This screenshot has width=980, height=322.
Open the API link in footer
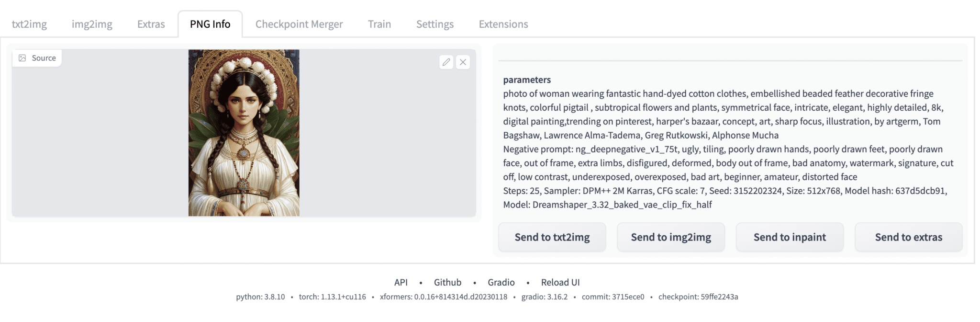(401, 282)
